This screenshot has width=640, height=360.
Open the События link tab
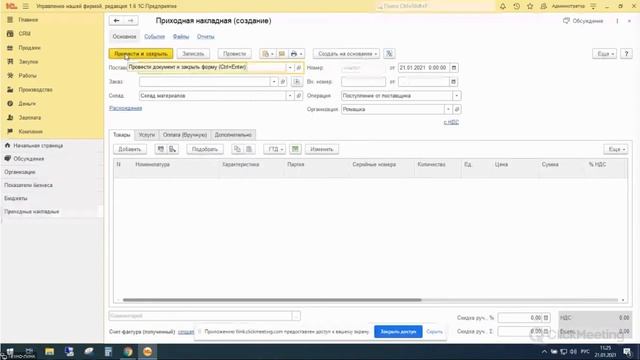[154, 36]
